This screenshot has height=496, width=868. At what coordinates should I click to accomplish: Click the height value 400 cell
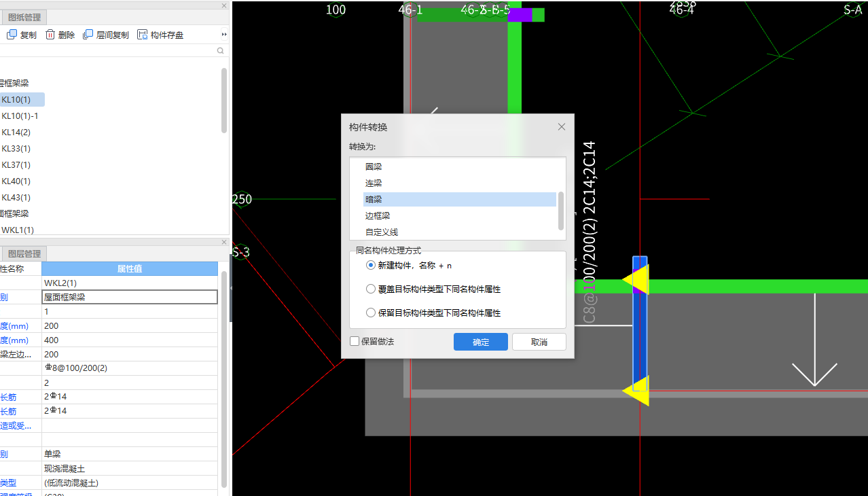pos(129,340)
